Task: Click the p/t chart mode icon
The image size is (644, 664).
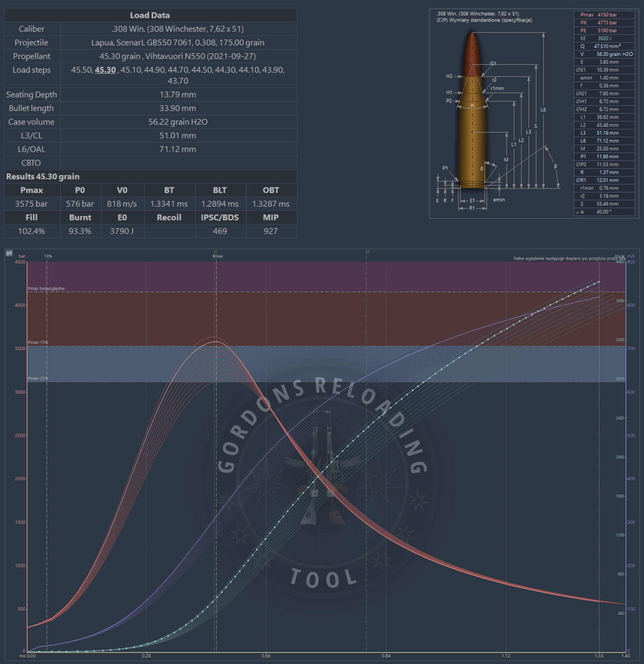Action: (9, 253)
